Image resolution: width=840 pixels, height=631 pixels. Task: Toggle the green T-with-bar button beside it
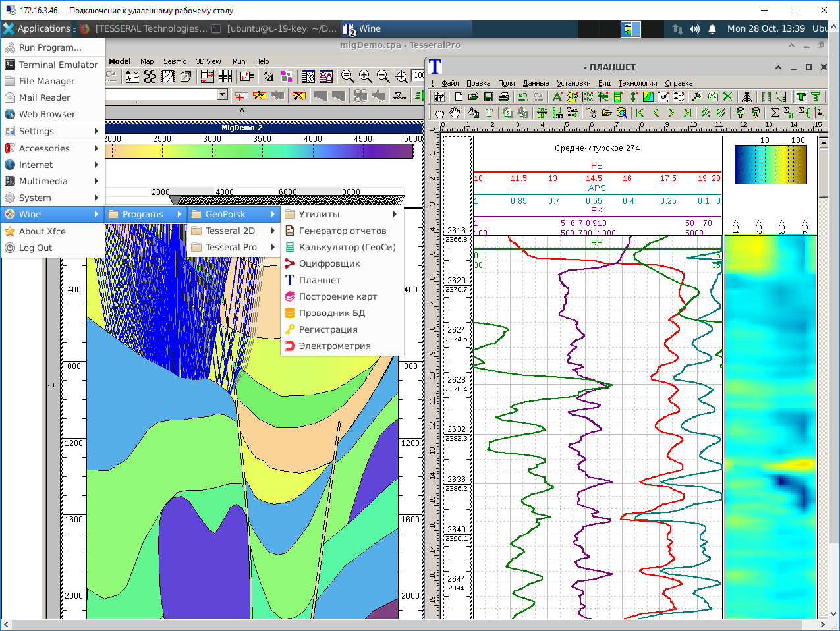[816, 96]
